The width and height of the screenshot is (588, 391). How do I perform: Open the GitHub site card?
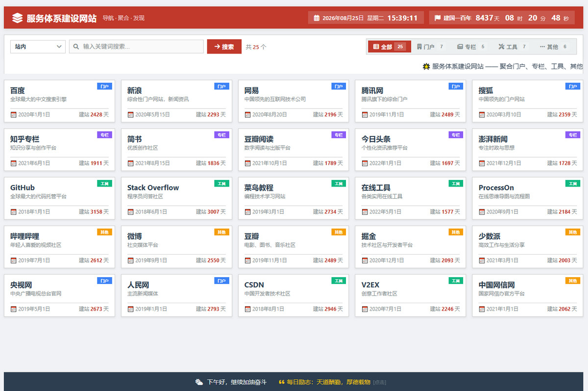tap(59, 198)
